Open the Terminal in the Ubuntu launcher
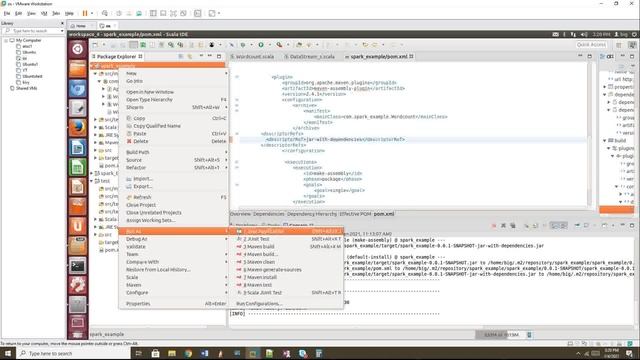This screenshot has width=640, height=360. [78, 266]
